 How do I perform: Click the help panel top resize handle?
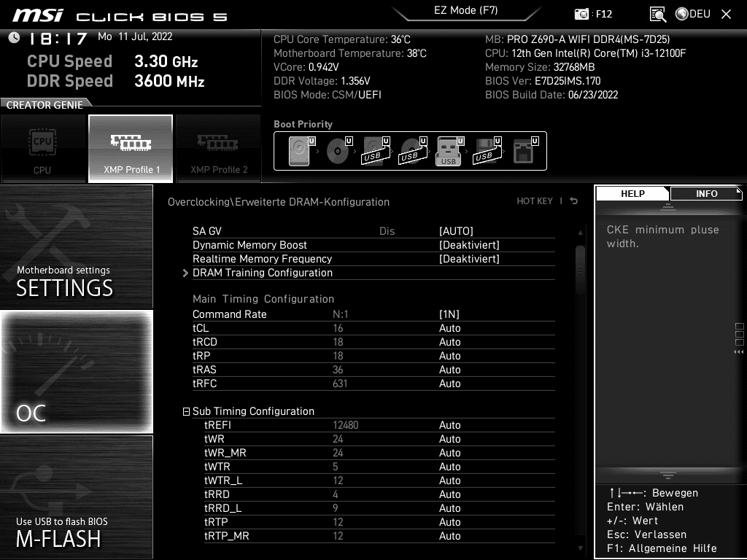coord(668,206)
